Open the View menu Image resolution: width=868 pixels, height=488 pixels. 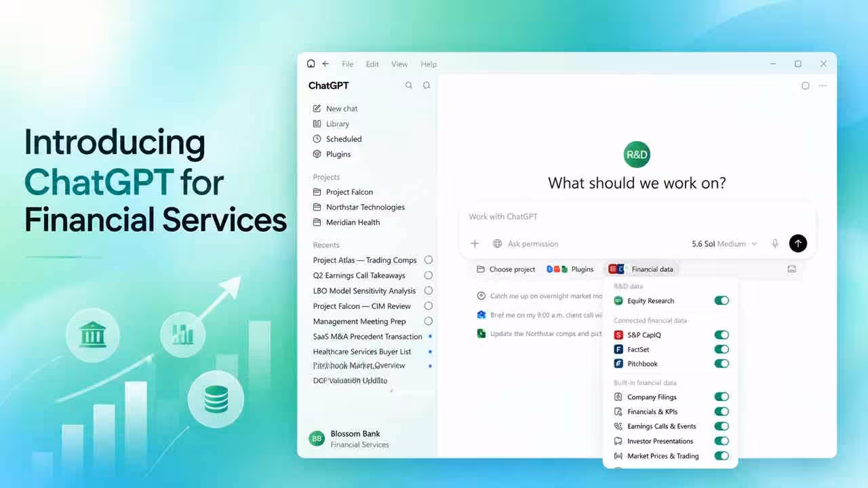(399, 64)
